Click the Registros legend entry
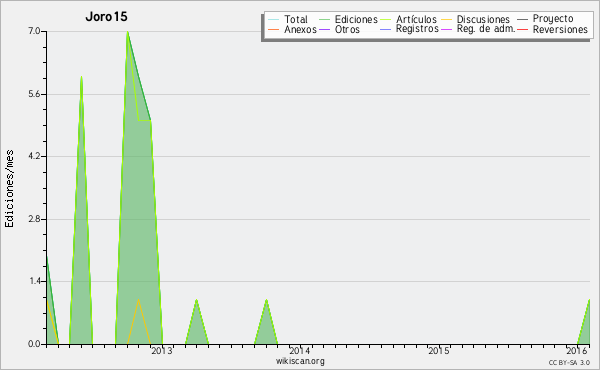This screenshot has width=600, height=370. coord(409,29)
